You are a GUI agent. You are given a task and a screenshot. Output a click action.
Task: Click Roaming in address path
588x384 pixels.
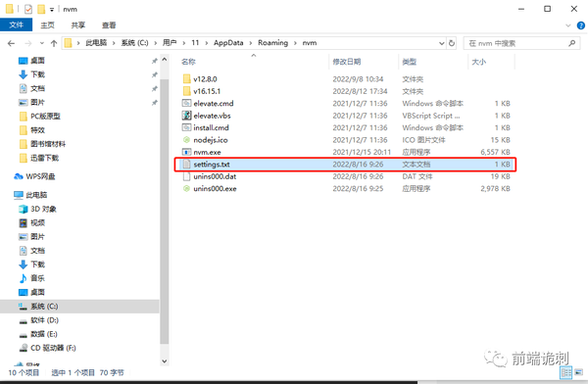click(273, 43)
